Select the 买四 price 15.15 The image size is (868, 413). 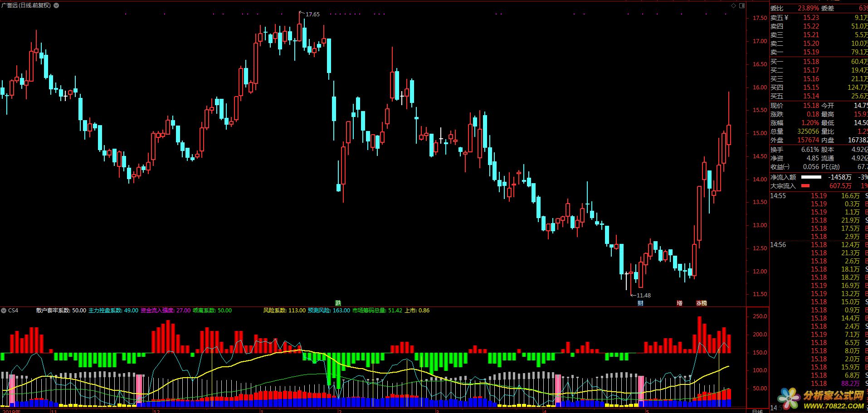[x=811, y=87]
